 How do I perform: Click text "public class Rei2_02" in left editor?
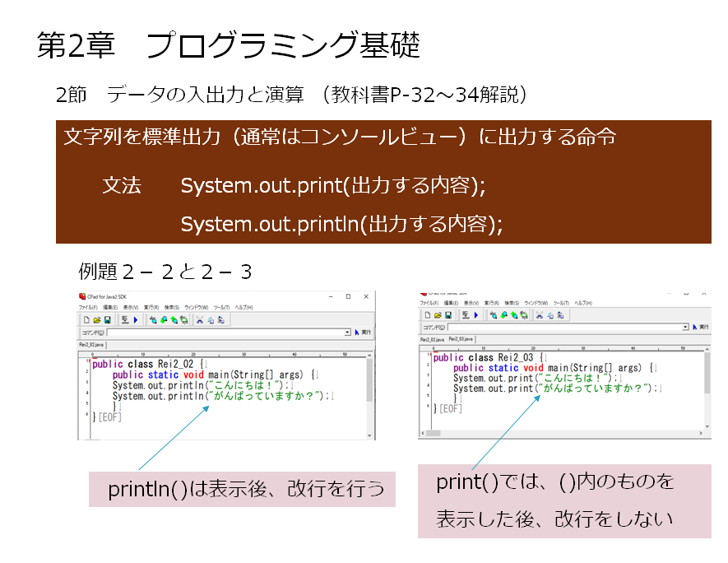(142, 364)
